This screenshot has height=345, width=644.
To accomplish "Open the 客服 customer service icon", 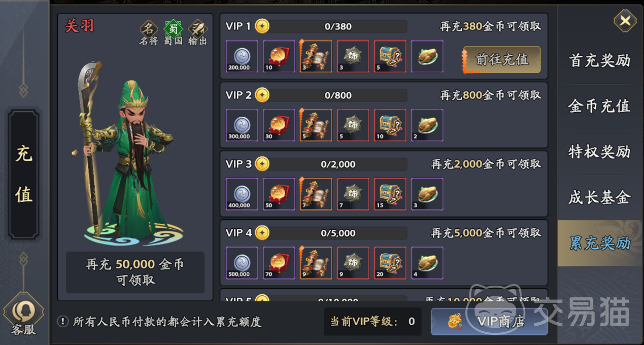I will [23, 316].
